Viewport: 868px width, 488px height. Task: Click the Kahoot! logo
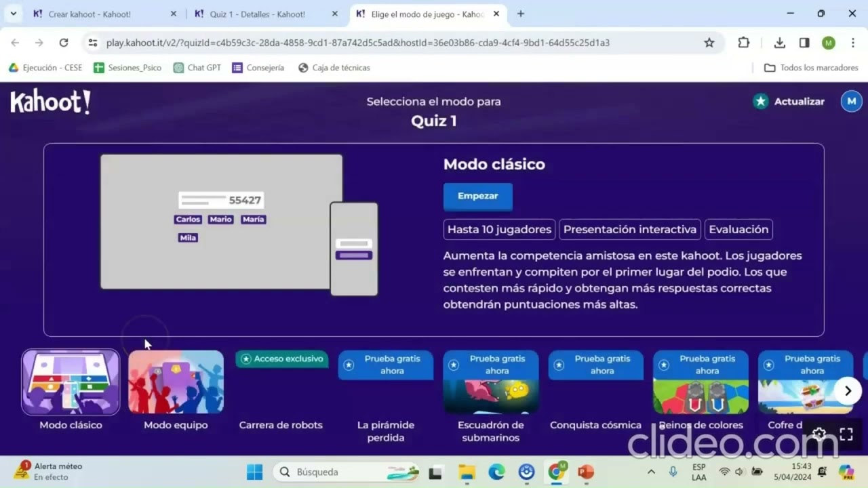[x=50, y=102]
